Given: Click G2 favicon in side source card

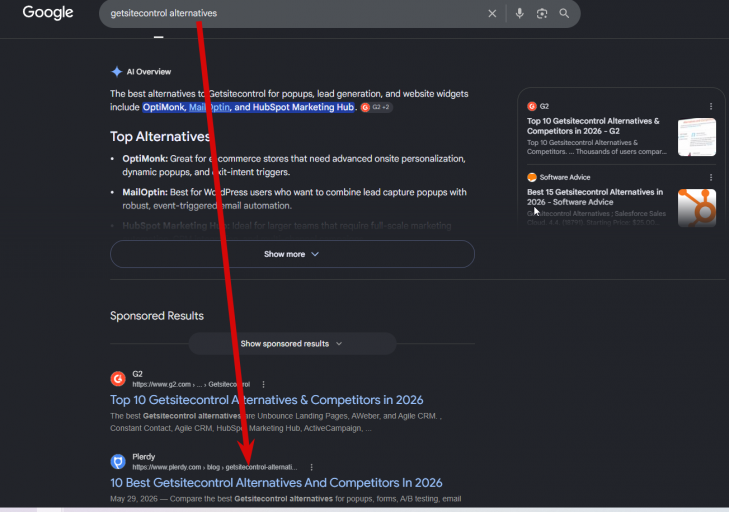Looking at the screenshot, I should click(x=532, y=106).
